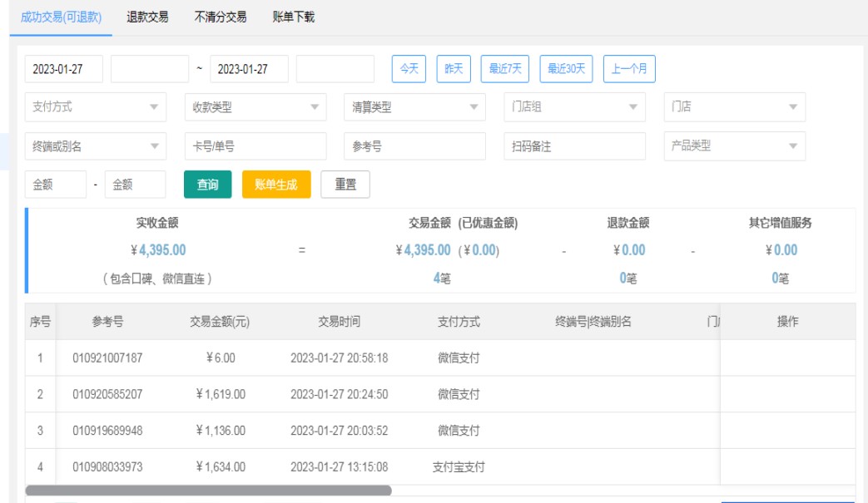The width and height of the screenshot is (868, 503).
Task: Open the 门店组 dropdown
Action: click(574, 107)
